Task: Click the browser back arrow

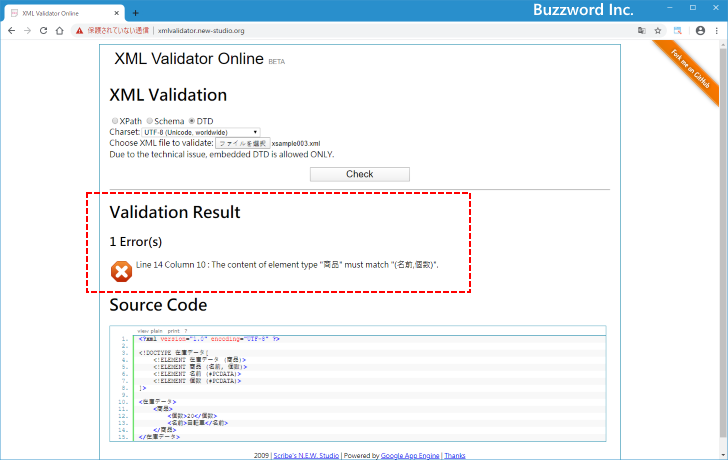Action: (x=11, y=31)
